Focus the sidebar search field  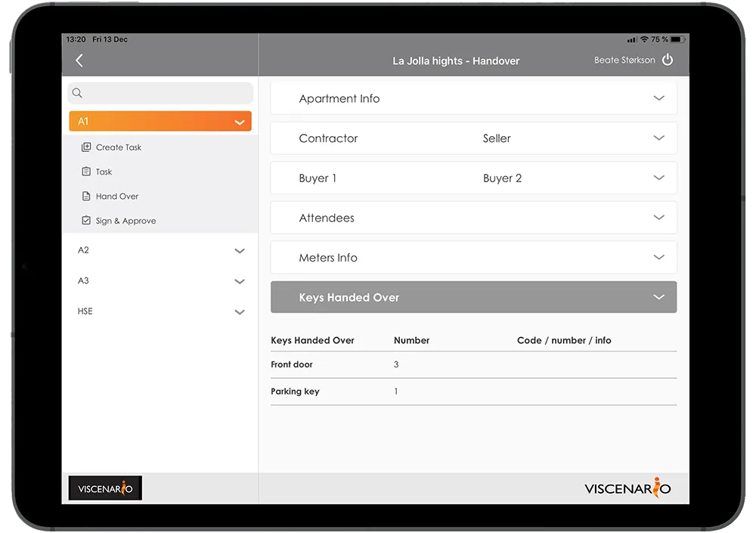point(160,93)
